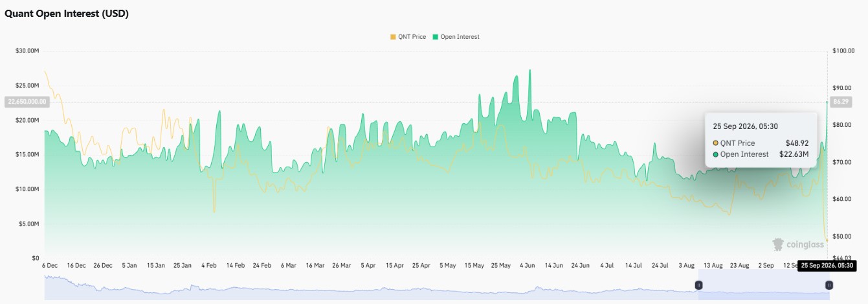The height and width of the screenshot is (304, 868).
Task: Click the 23 Aug date label
Action: click(x=739, y=265)
